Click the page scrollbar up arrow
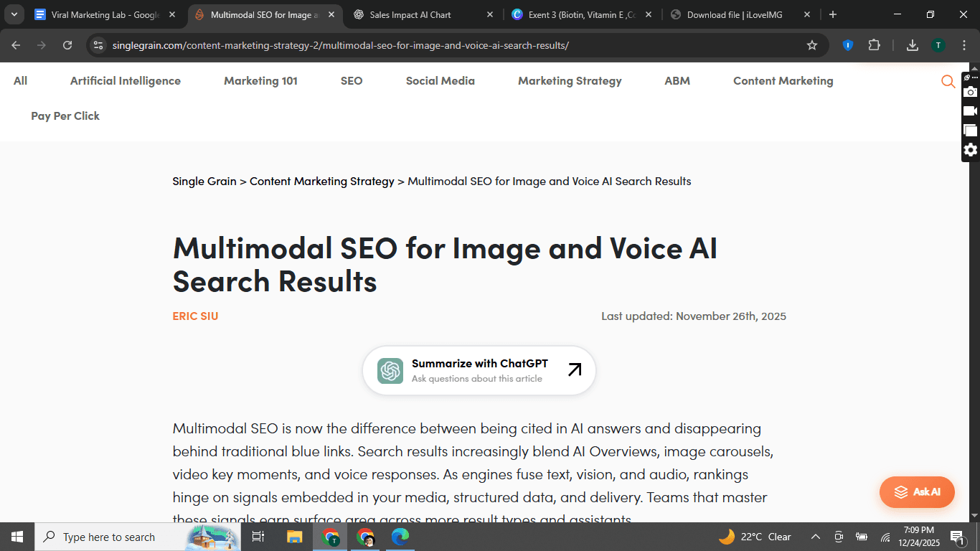 click(x=975, y=67)
